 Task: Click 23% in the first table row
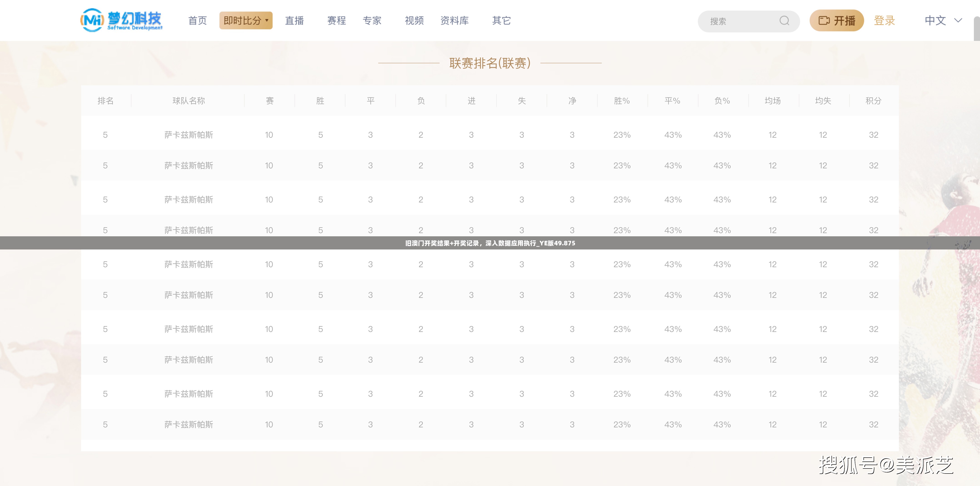click(622, 135)
